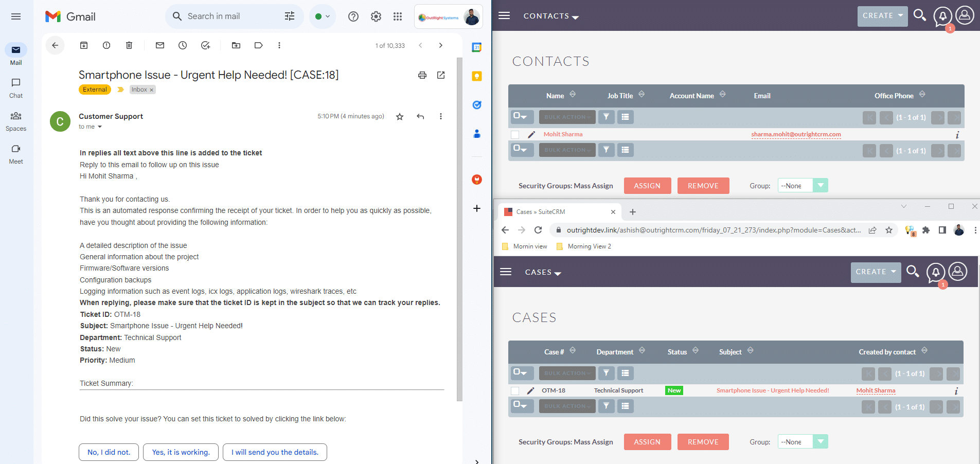Open Google Tasks side panel
Image resolution: width=980 pixels, height=464 pixels.
point(477,105)
